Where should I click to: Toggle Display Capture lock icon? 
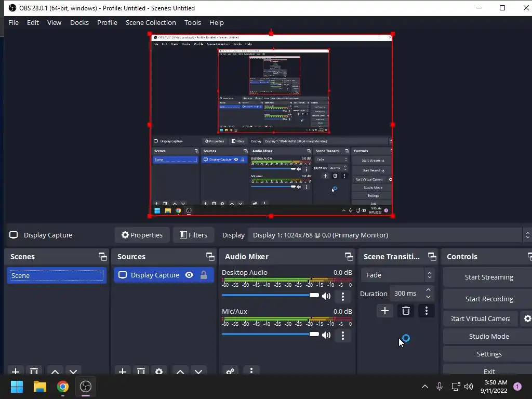pyautogui.click(x=203, y=275)
